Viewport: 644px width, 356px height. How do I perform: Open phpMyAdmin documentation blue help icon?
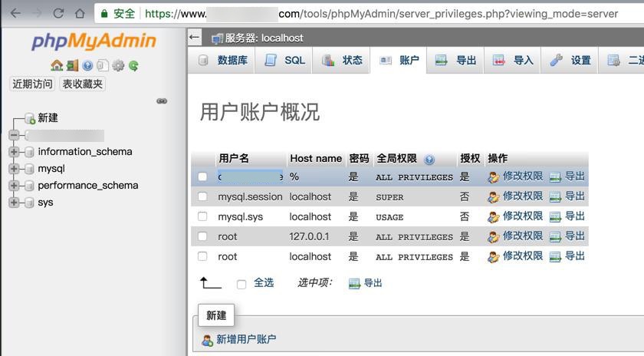pos(87,65)
